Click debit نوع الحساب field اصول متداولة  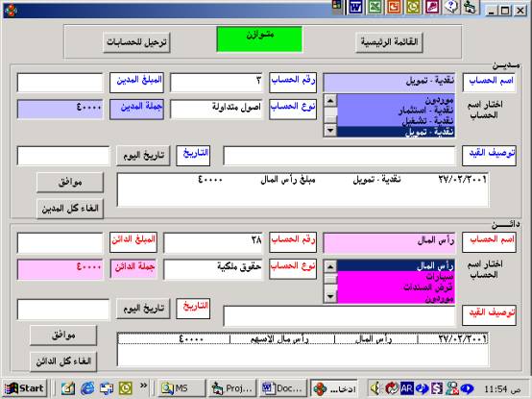point(216,110)
